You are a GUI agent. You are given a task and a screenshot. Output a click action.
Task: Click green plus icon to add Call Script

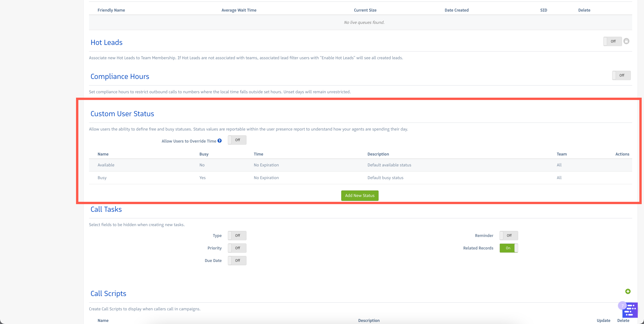pyautogui.click(x=628, y=291)
